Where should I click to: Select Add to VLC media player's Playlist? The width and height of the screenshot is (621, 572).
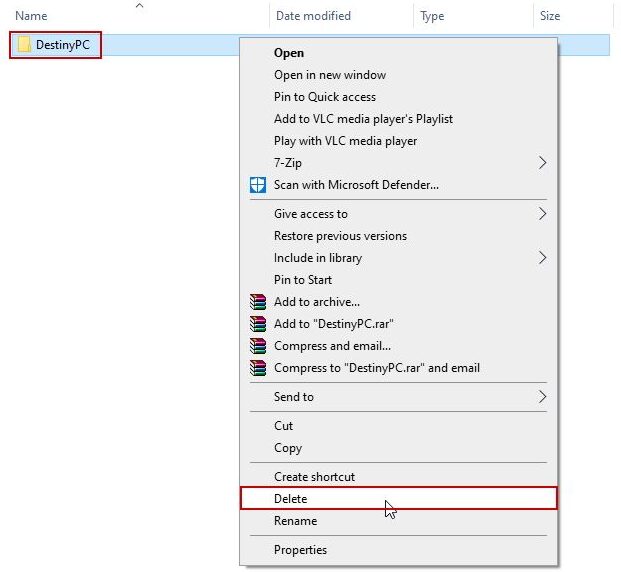[398, 119]
